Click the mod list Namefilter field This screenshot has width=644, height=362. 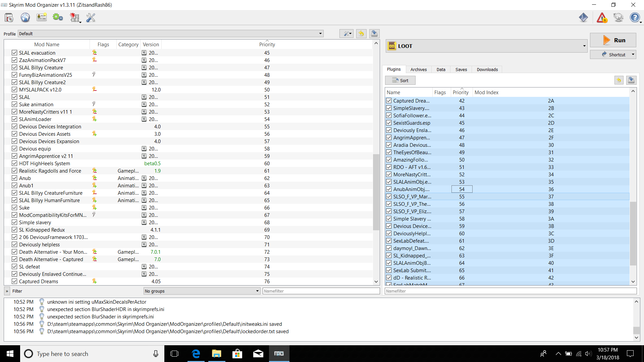321,291
